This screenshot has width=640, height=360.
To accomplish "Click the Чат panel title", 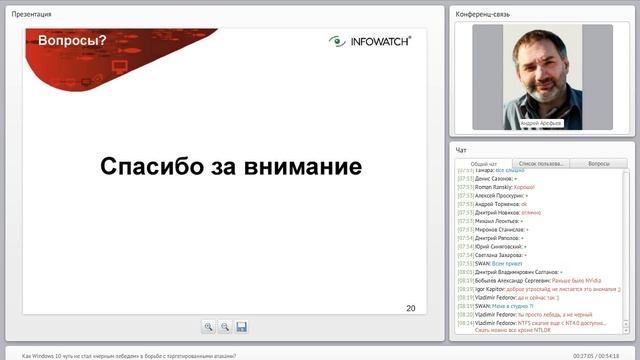I will tap(461, 150).
